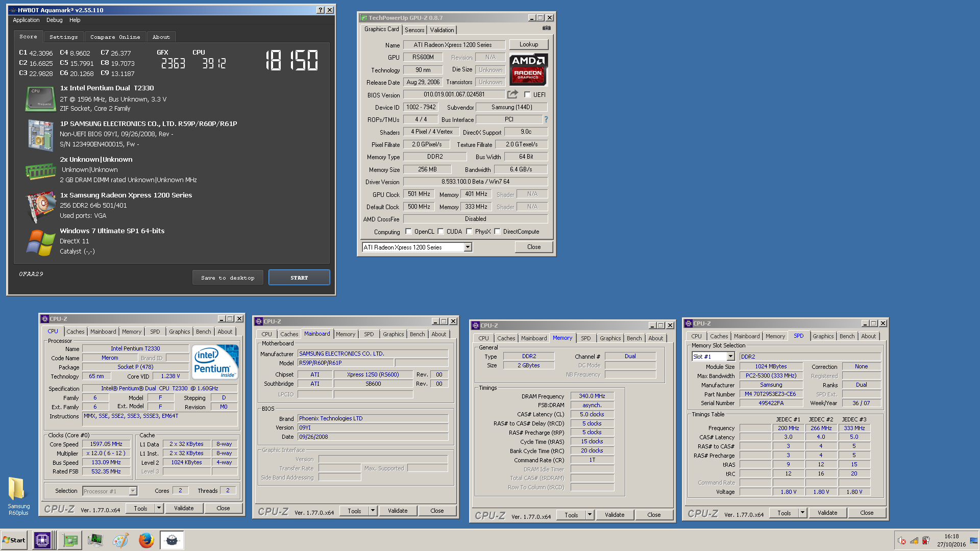The height and width of the screenshot is (551, 980).
Task: Open the Samsung R60plus desktop folder
Action: (18, 496)
